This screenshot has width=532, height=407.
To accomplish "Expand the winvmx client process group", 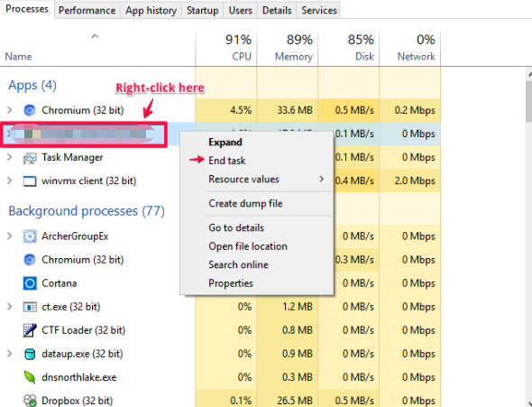I will click(10, 180).
